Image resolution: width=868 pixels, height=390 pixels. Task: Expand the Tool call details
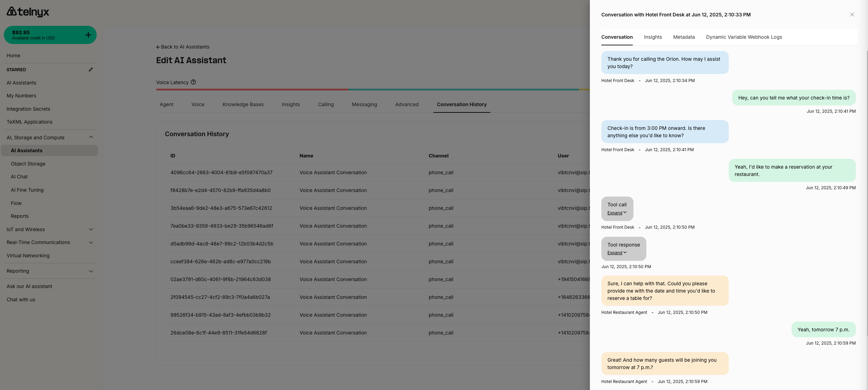[615, 213]
